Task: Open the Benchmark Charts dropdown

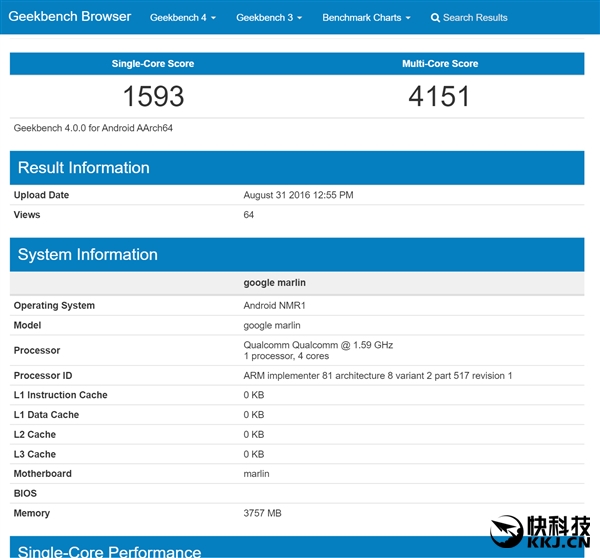Action: [367, 18]
